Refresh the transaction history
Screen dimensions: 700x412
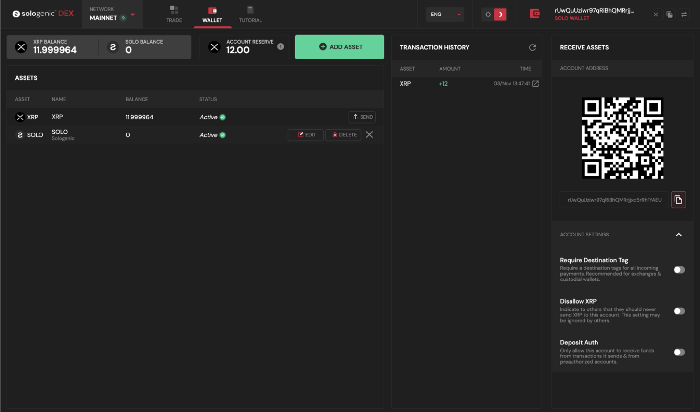532,47
